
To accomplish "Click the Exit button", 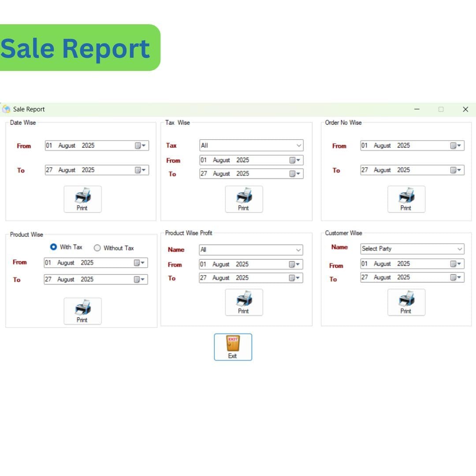I will point(233,347).
